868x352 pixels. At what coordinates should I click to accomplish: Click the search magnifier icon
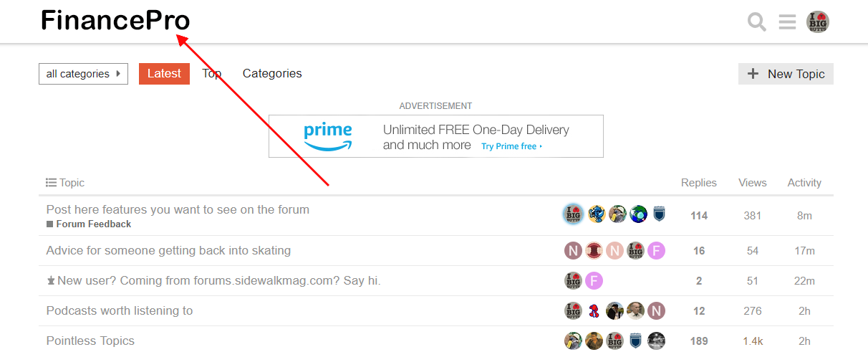[757, 22]
